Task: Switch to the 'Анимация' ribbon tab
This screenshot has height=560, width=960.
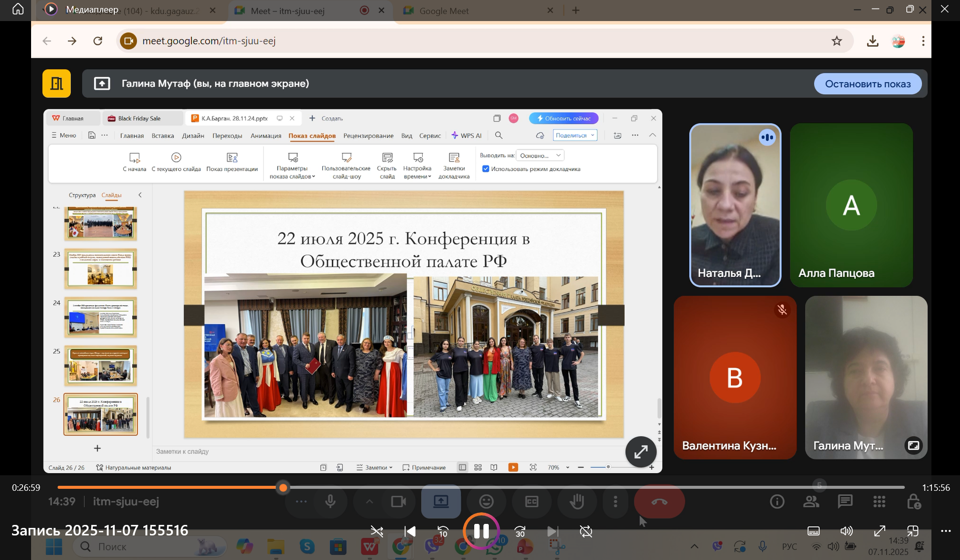Action: tap(266, 136)
